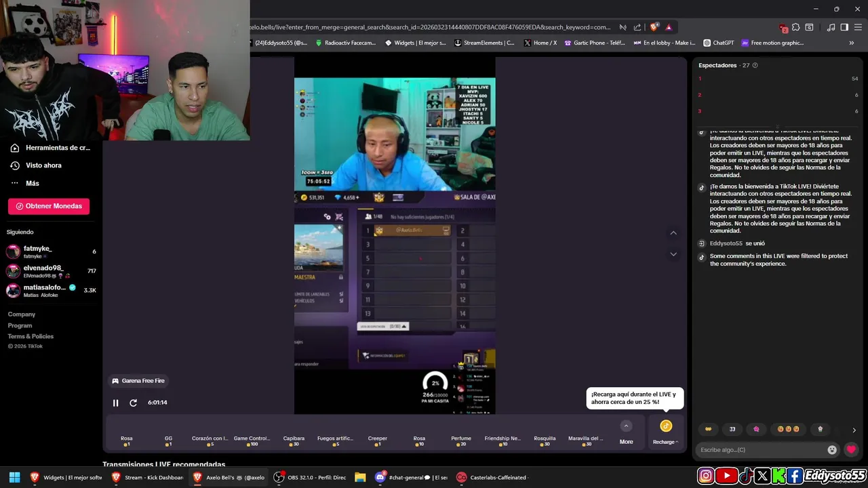Screen dimensions: 868x488
Task: Switch to Stream - Kick Dashboard taskbar window
Action: click(147, 477)
